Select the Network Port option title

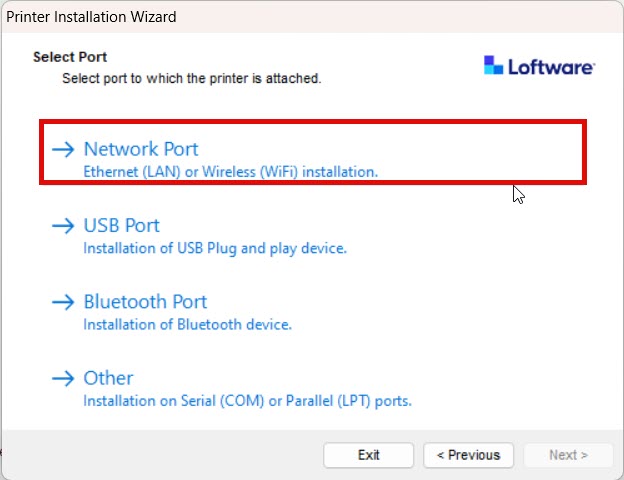[141, 149]
